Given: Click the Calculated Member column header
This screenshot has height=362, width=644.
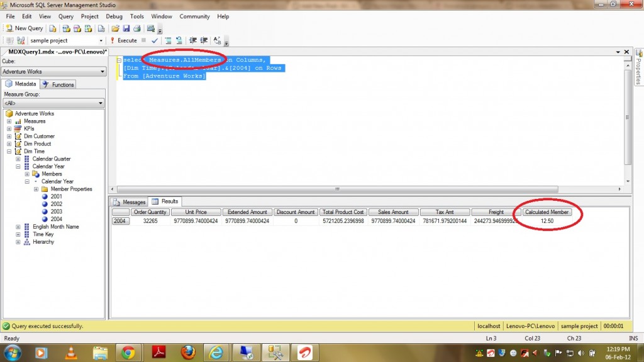Looking at the screenshot, I should [x=547, y=212].
